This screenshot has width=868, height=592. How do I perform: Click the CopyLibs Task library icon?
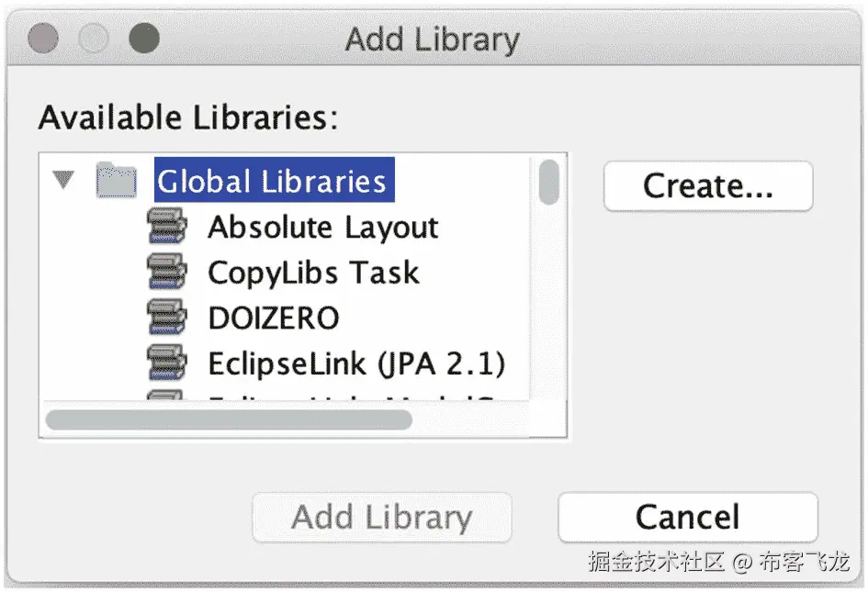[x=165, y=272]
